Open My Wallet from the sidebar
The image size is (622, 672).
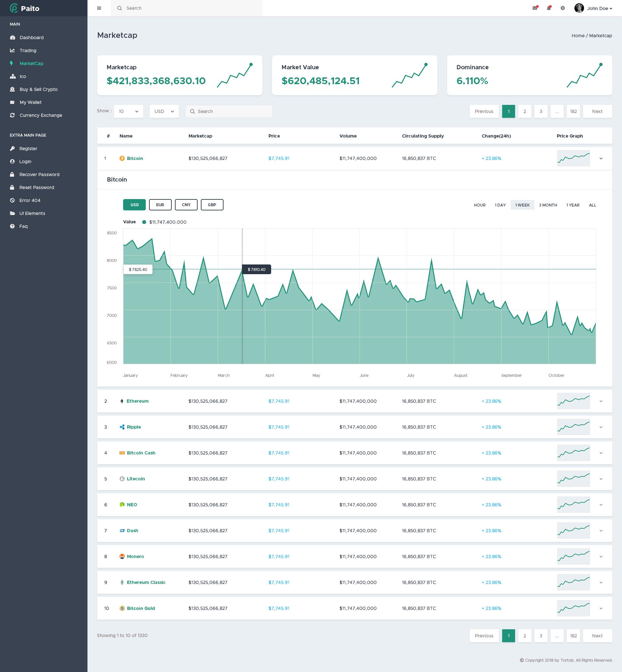pos(30,102)
